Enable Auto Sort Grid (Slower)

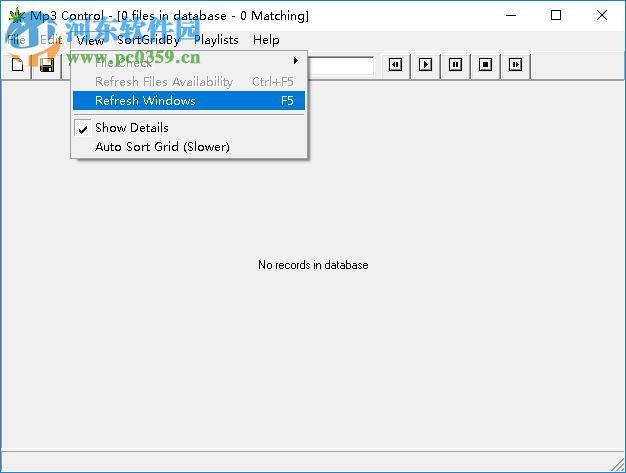(189, 146)
